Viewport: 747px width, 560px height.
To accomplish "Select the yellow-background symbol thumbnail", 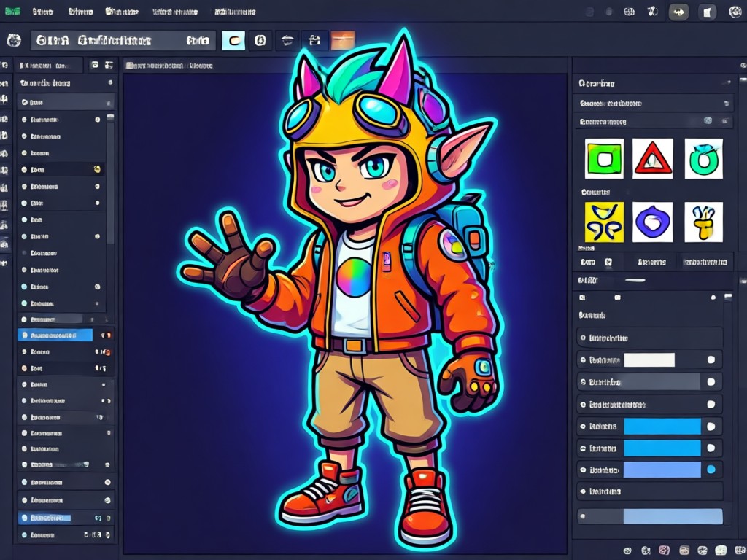I will 604,222.
